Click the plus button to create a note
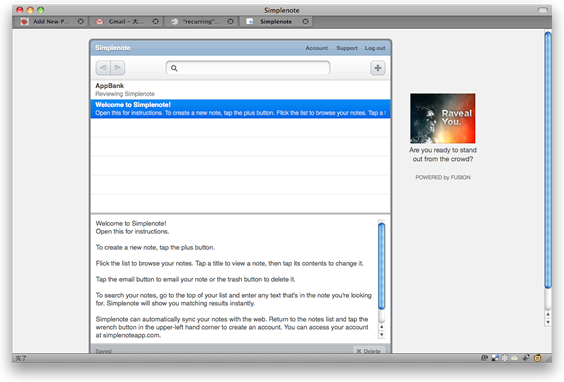 coord(378,68)
